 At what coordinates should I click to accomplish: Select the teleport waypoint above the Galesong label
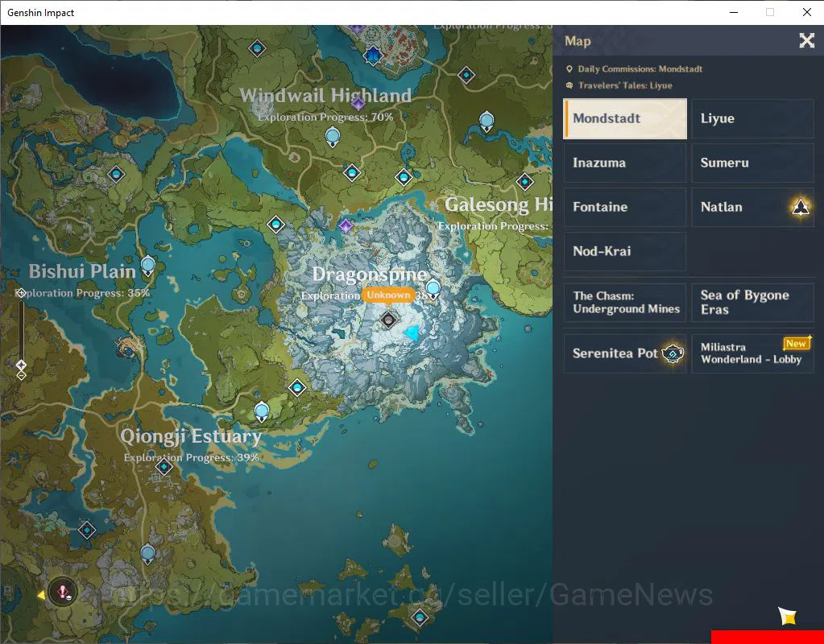point(525,182)
